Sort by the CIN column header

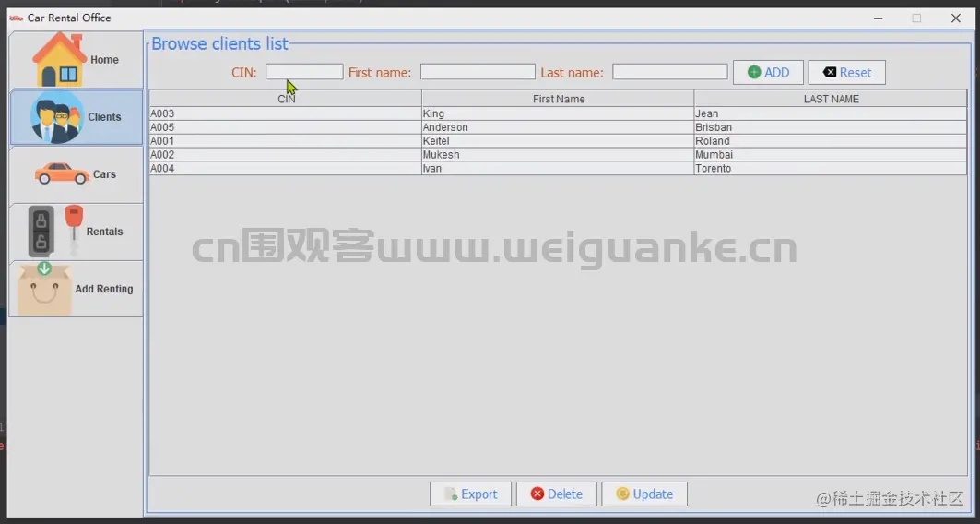click(x=286, y=99)
